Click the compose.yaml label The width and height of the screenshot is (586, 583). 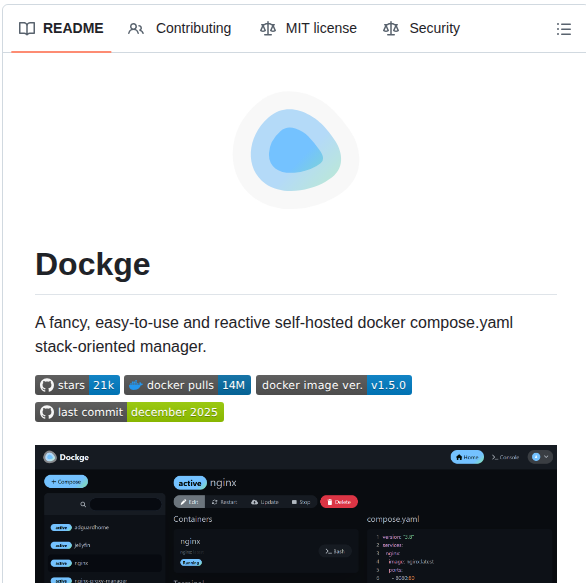[393, 519]
